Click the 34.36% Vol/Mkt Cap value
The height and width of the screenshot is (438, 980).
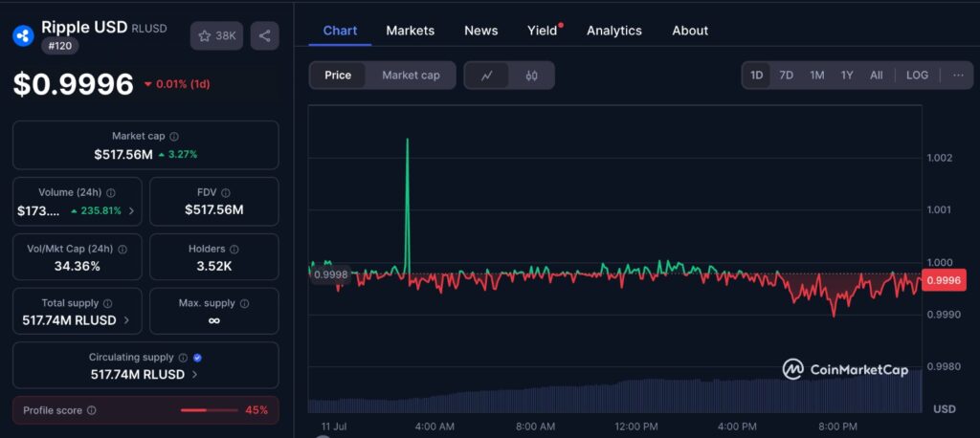[x=78, y=266]
